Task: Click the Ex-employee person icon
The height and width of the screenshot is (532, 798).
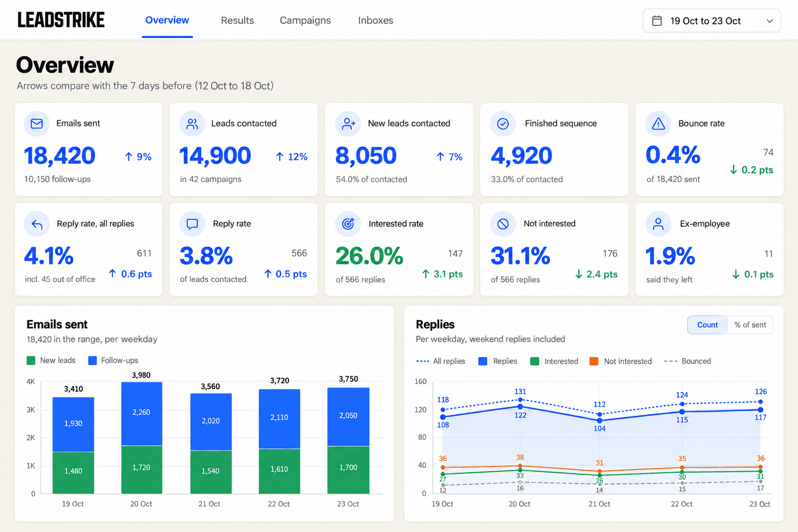Action: 658,224
